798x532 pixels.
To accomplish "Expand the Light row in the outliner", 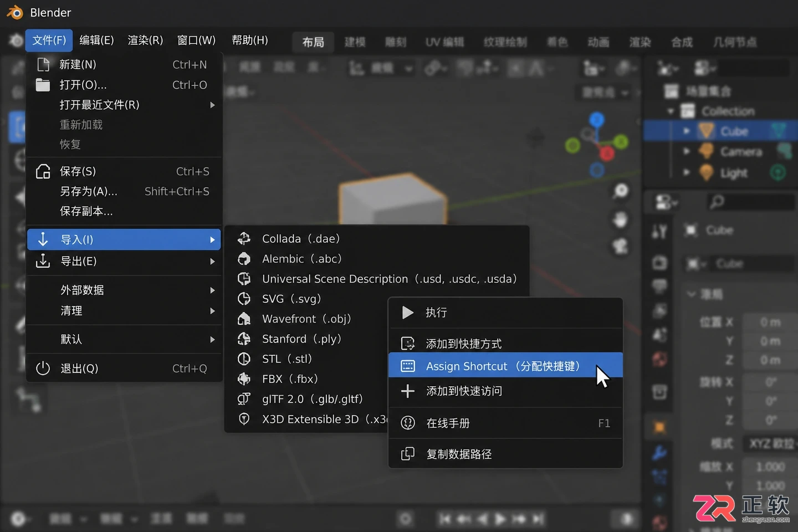I will tap(686, 173).
